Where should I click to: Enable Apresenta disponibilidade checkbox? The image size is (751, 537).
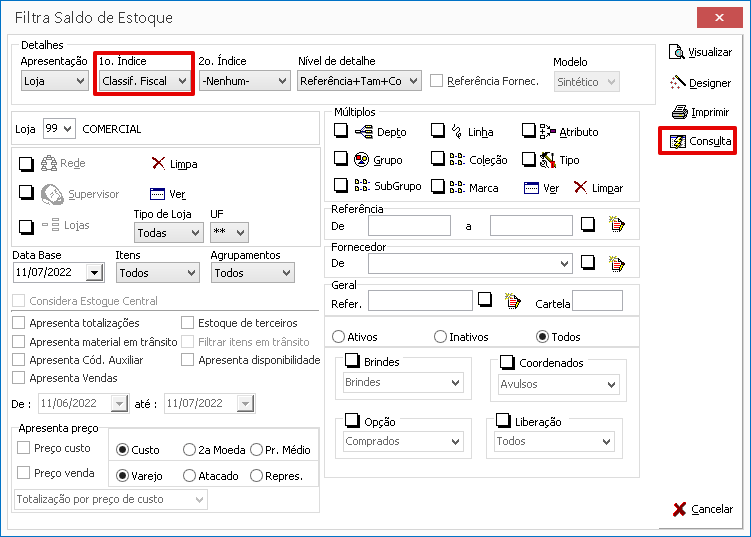[187, 359]
